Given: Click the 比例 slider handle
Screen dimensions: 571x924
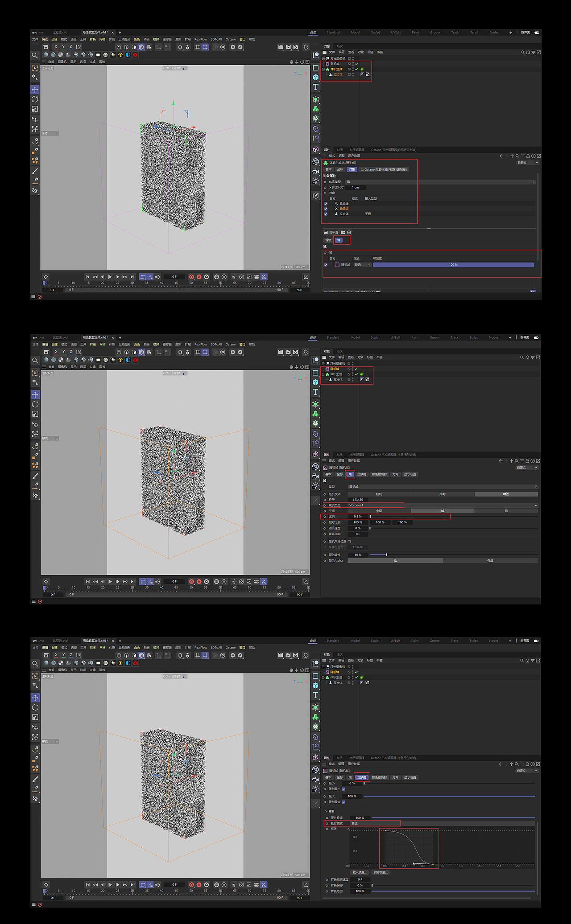Looking at the screenshot, I should click(x=370, y=517).
